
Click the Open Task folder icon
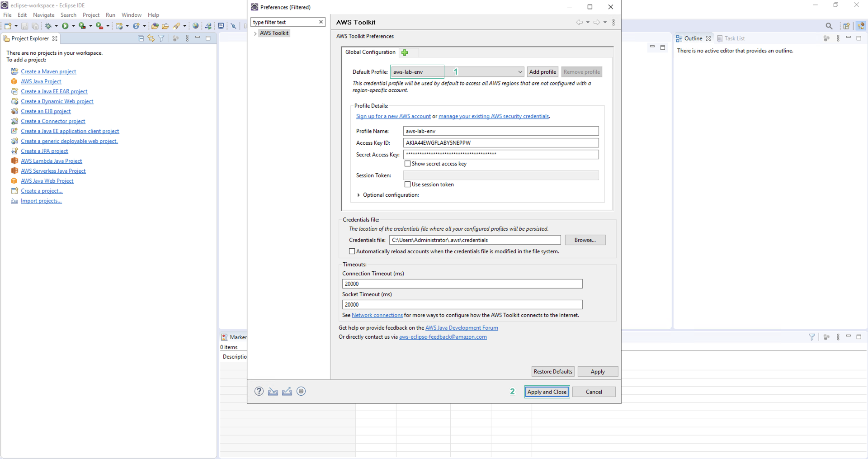(165, 26)
